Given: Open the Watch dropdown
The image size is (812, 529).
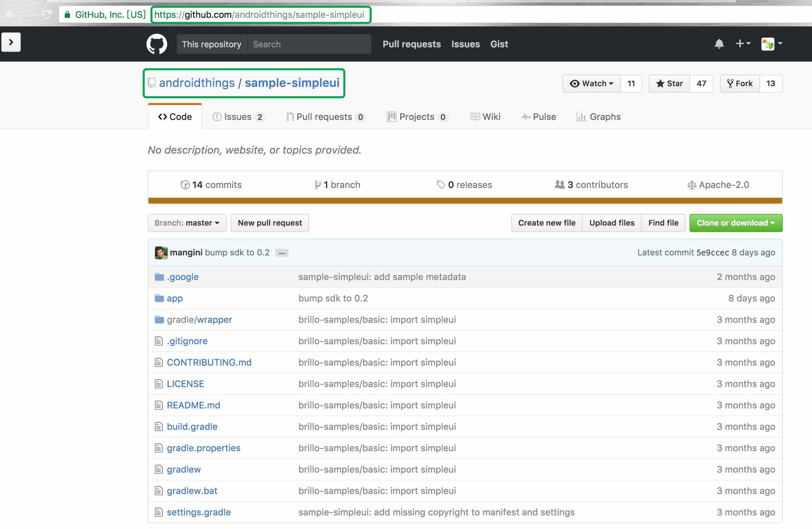Looking at the screenshot, I should pyautogui.click(x=591, y=84).
